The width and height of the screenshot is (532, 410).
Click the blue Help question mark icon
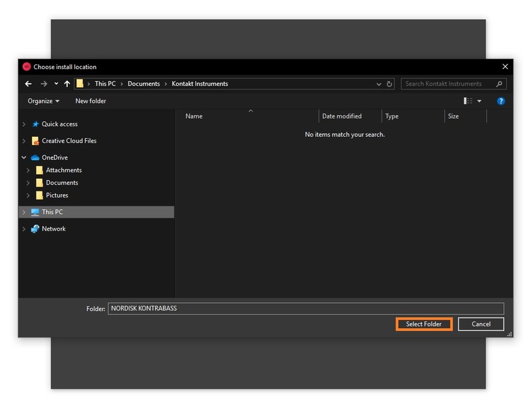pyautogui.click(x=501, y=101)
